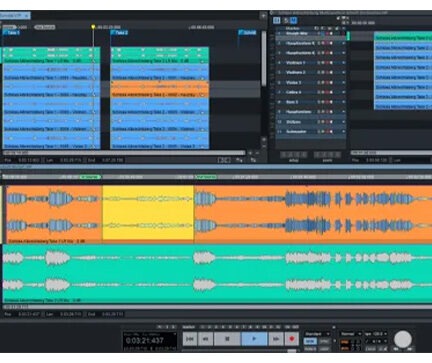Click global Solo button in track panel
The width and height of the screenshot is (432, 363).
point(286,21)
